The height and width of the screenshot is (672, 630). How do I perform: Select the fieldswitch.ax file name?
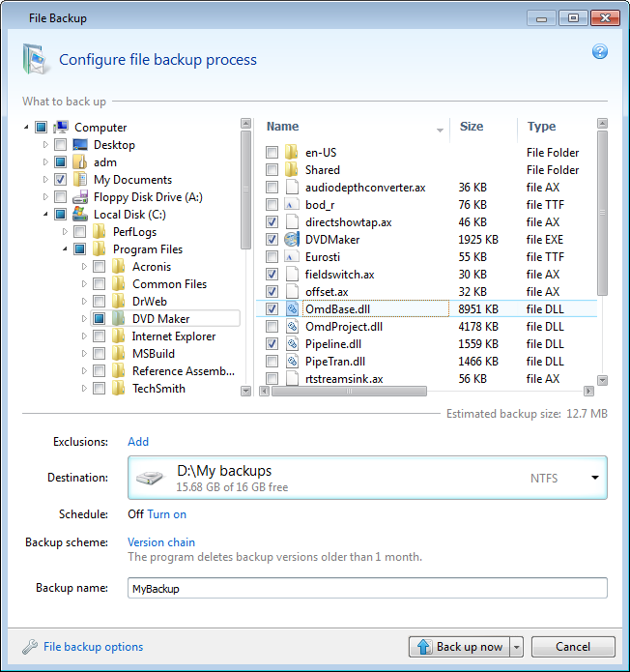tap(339, 274)
